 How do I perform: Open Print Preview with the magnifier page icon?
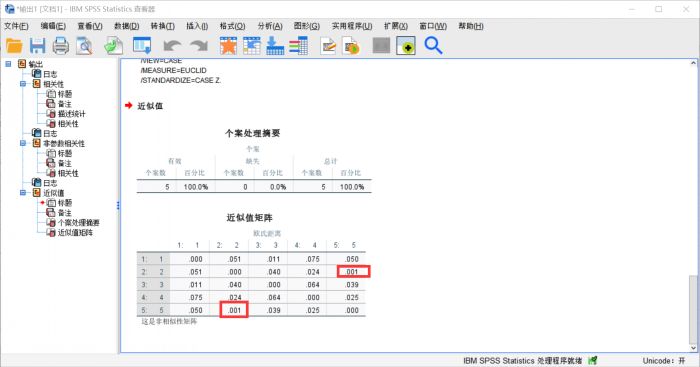(84, 46)
